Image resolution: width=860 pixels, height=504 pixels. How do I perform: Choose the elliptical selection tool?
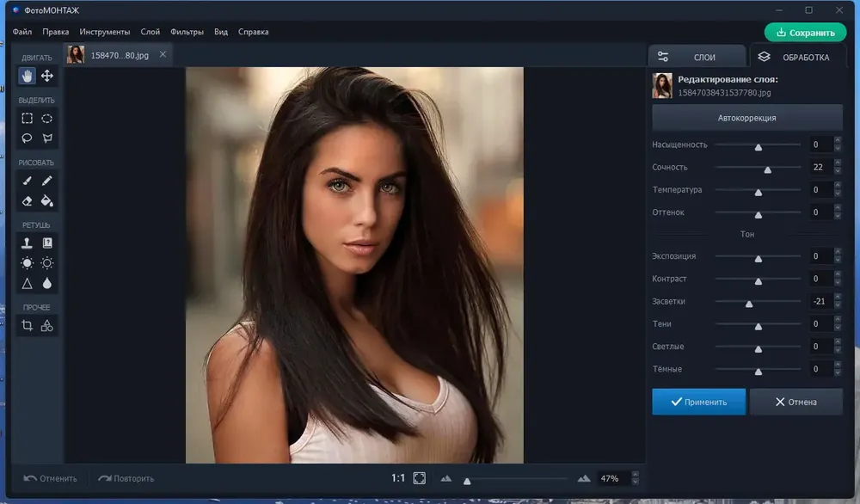point(47,118)
